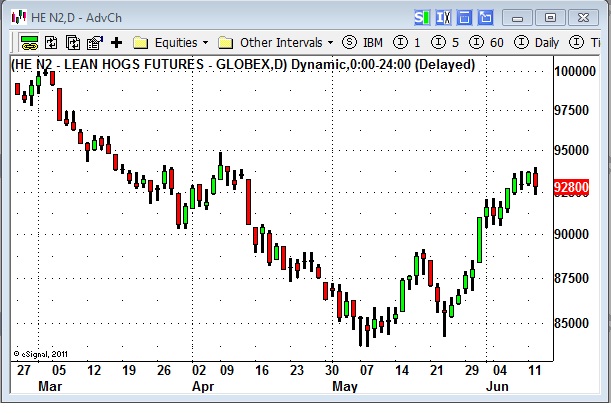The image size is (611, 414).
Task: Click the black plus icon in the toolbar
Action: (x=117, y=42)
